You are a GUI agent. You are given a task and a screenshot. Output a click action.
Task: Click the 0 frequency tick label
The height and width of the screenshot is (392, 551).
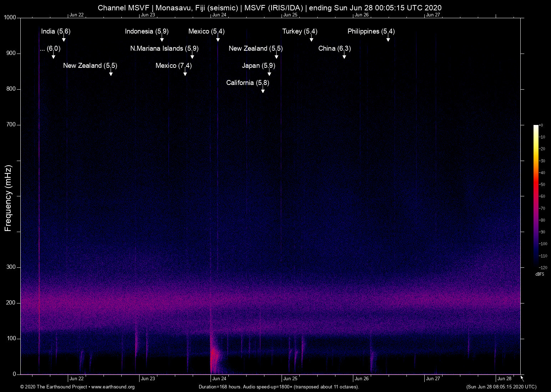tap(15, 374)
